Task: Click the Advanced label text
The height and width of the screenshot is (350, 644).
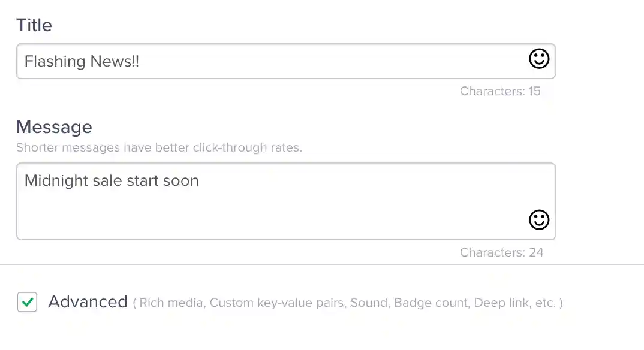Action: 88,302
